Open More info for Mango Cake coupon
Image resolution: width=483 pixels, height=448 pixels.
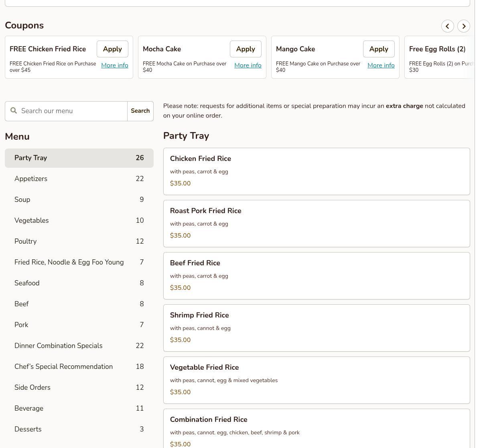click(381, 65)
